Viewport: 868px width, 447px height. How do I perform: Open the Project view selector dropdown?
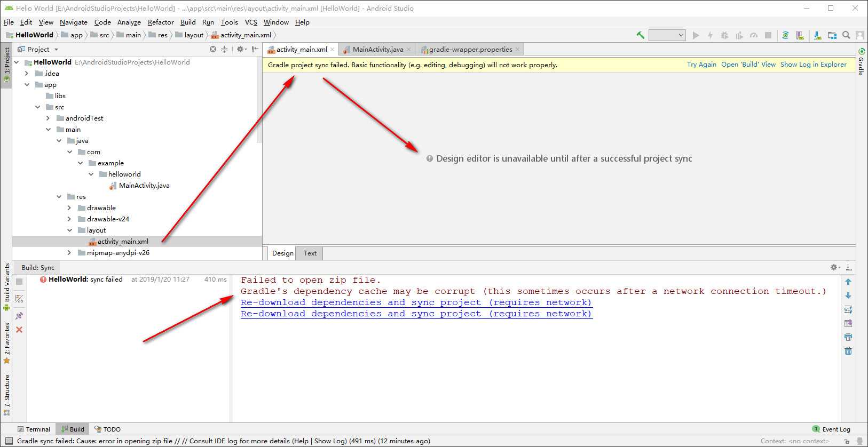tap(38, 49)
